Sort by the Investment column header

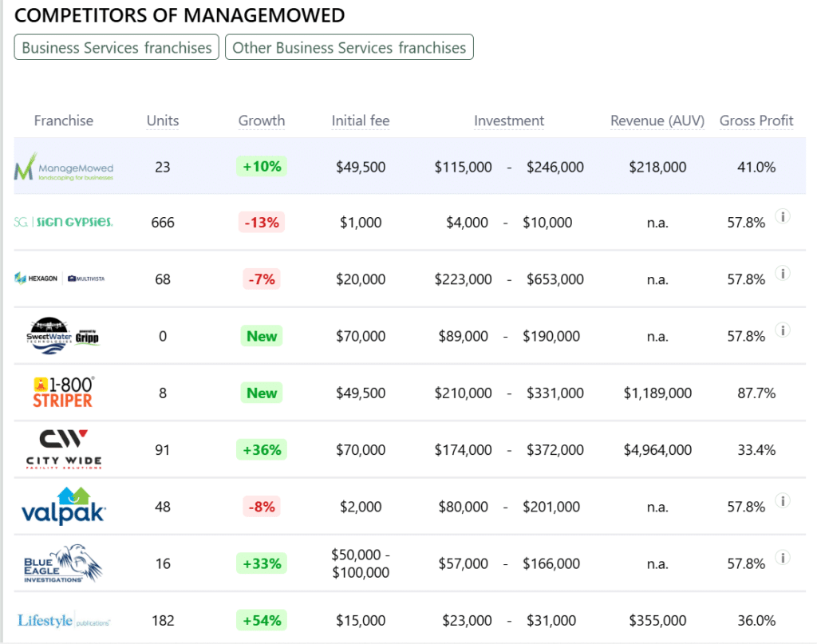[509, 121]
